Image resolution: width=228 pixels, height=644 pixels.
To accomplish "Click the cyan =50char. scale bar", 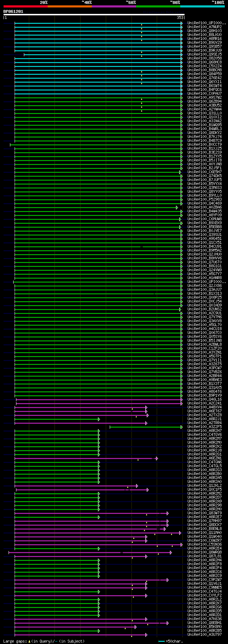I will [161, 641].
